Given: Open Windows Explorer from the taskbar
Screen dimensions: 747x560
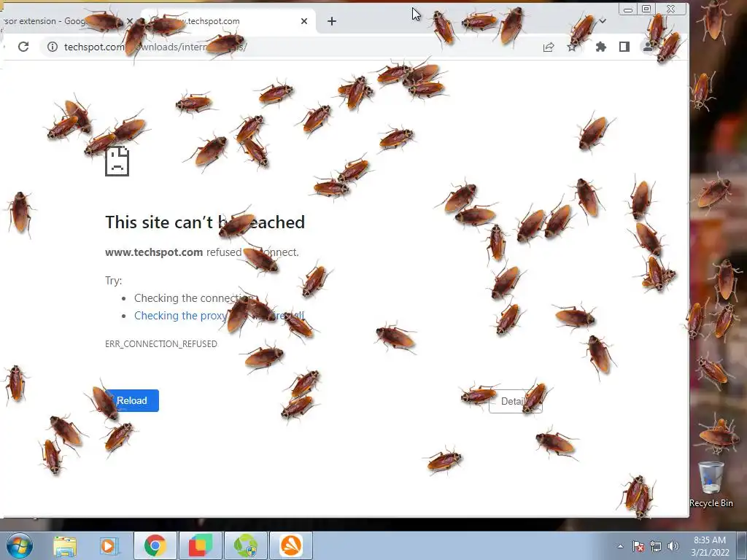Looking at the screenshot, I should pos(65,545).
